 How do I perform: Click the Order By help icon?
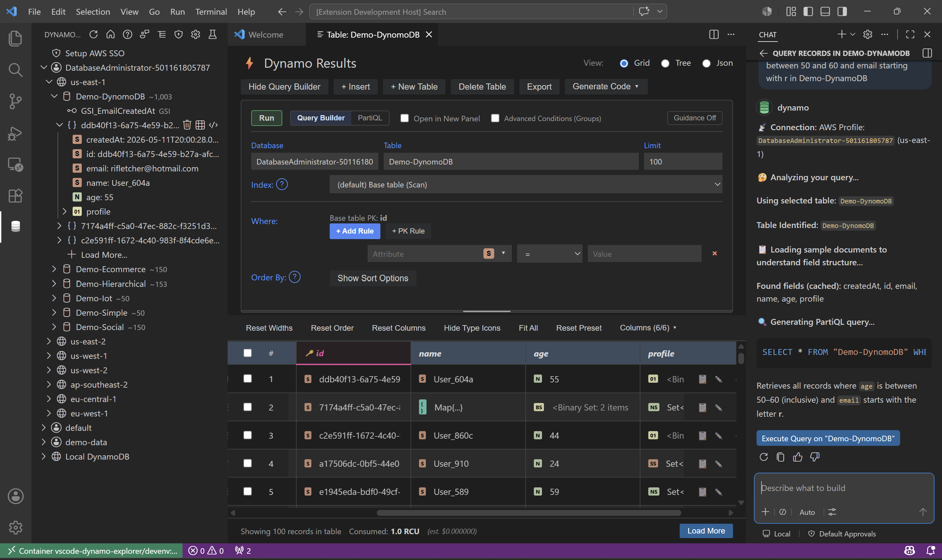tap(295, 277)
